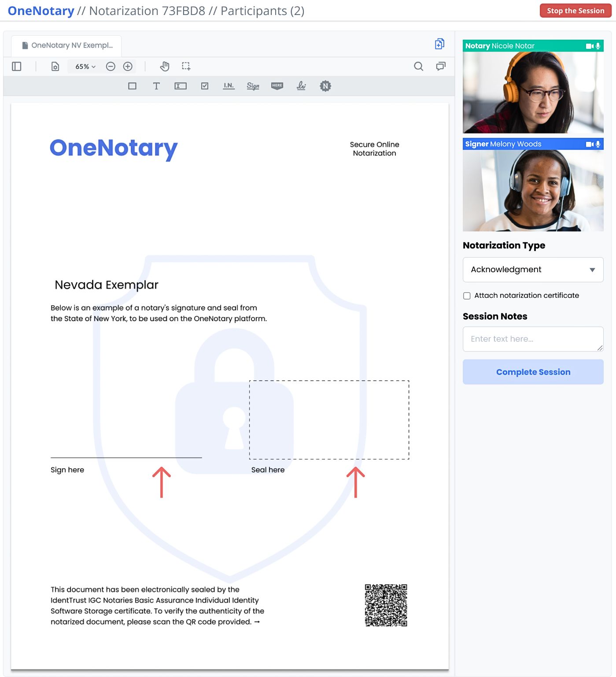Click the Notarization Type heading

point(504,246)
